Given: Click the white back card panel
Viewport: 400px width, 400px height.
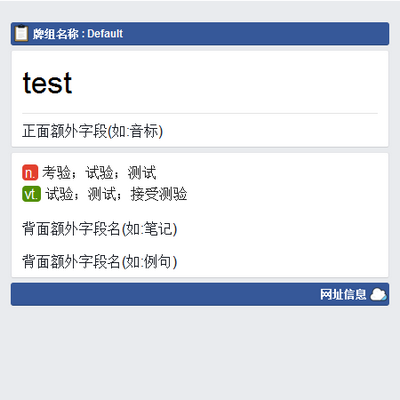Looking at the screenshot, I should pyautogui.click(x=200, y=215).
